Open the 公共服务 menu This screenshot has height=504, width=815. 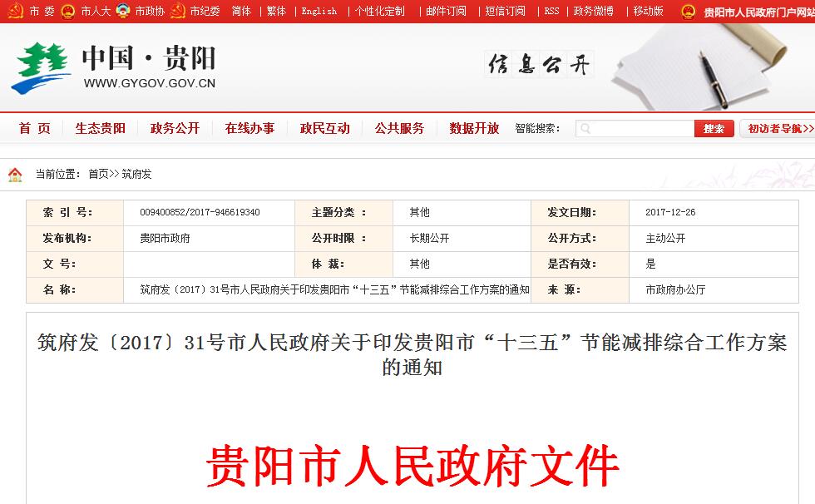coord(399,128)
